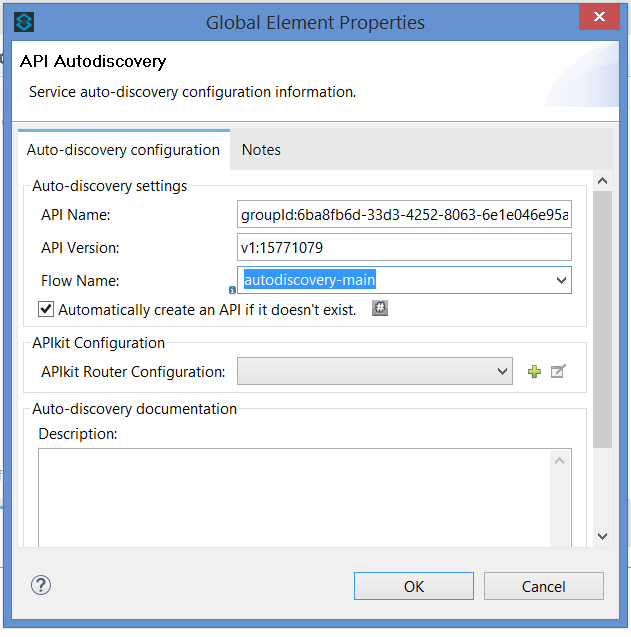631x637 pixels.
Task: Select the Auto-discovery configuration tab
Action: click(123, 150)
